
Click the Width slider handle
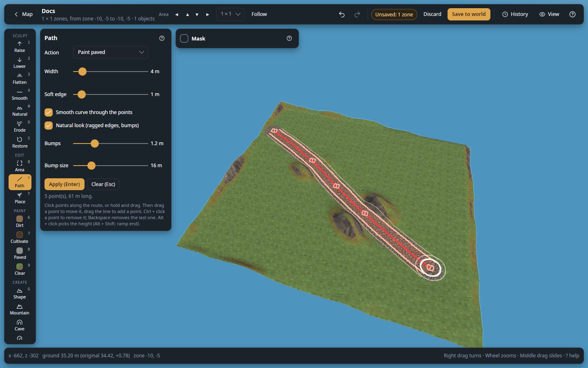click(82, 72)
